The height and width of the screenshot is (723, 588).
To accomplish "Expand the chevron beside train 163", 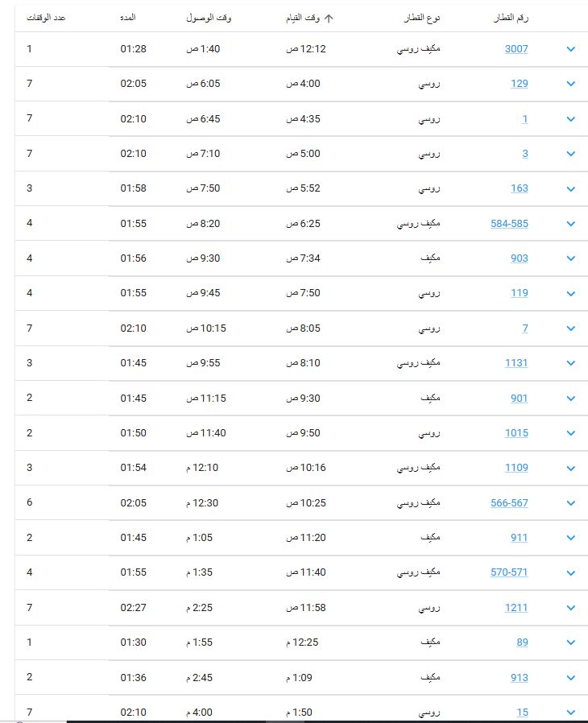I will point(571,188).
